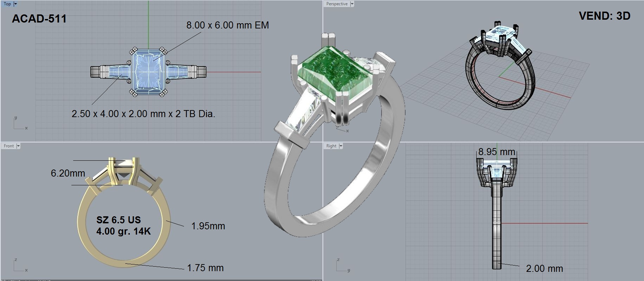Activate the Perspective viewport title label

tap(337, 4)
